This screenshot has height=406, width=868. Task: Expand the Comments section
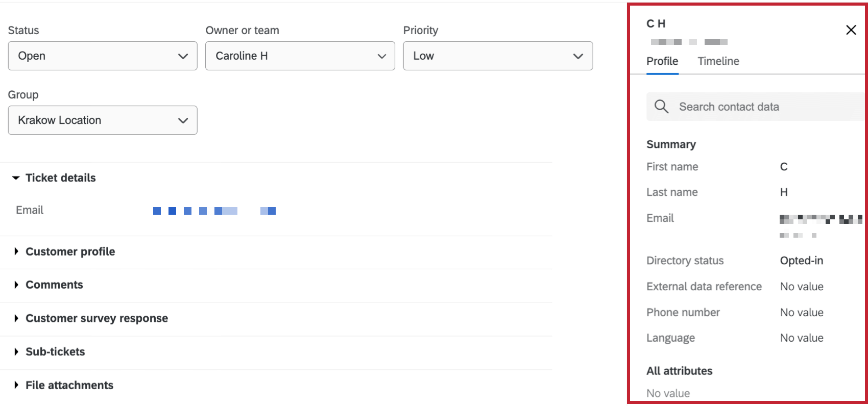tap(48, 285)
